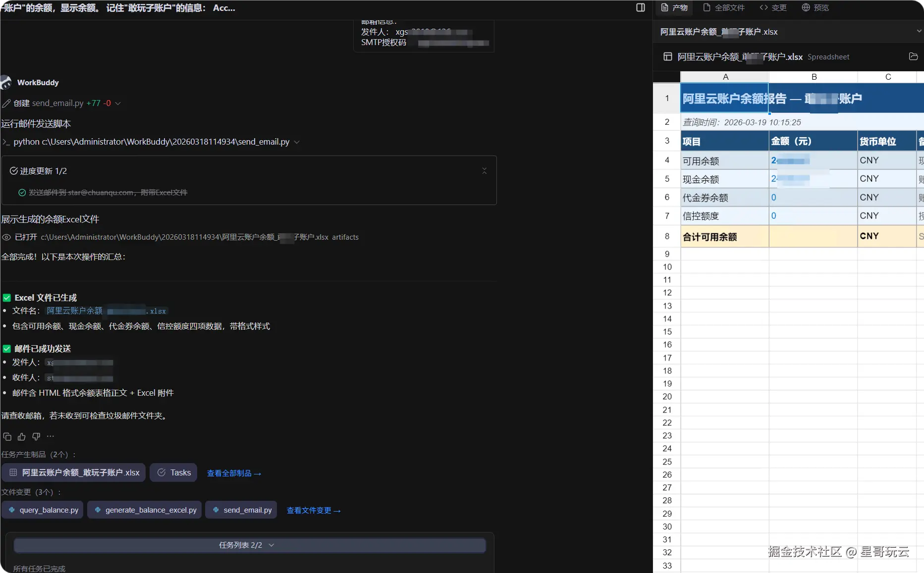This screenshot has width=924, height=573.
Task: Copy the WorkBuddy response
Action: click(7, 436)
